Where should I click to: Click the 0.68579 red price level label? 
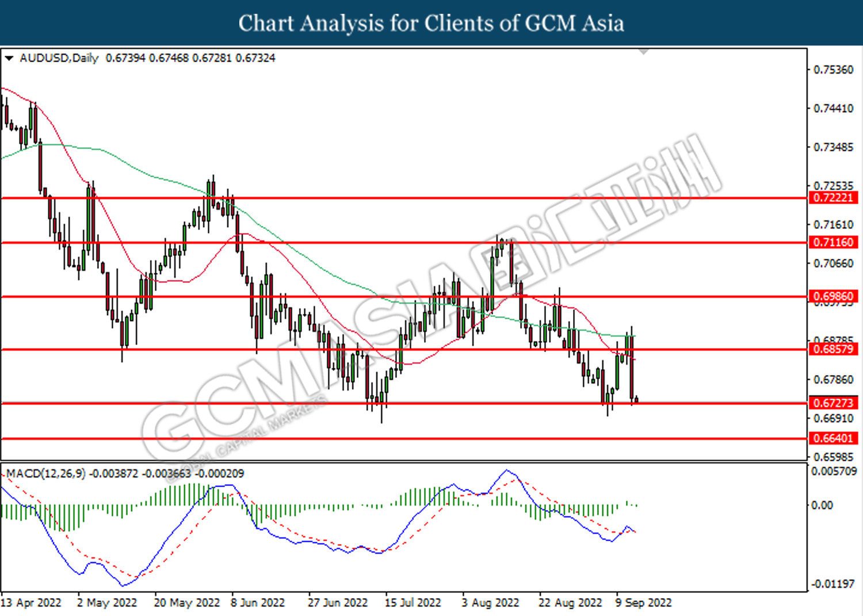(x=834, y=349)
